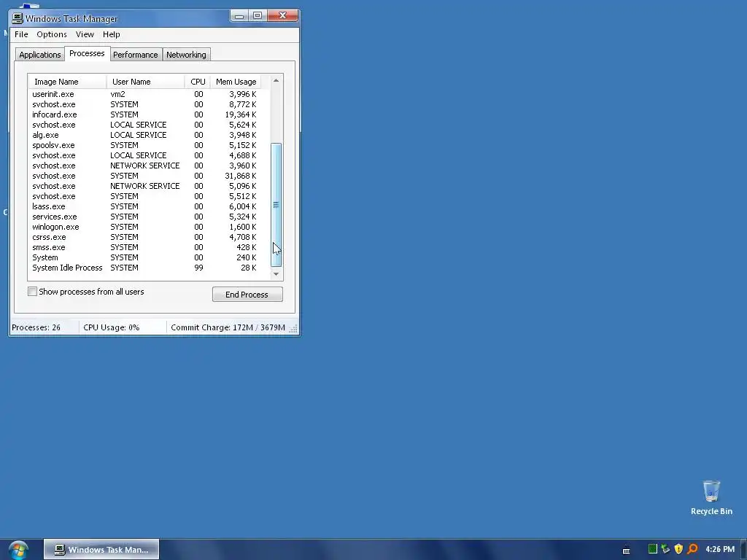Click Windows Task Manager taskbar button
The width and height of the screenshot is (747, 560).
coord(101,550)
